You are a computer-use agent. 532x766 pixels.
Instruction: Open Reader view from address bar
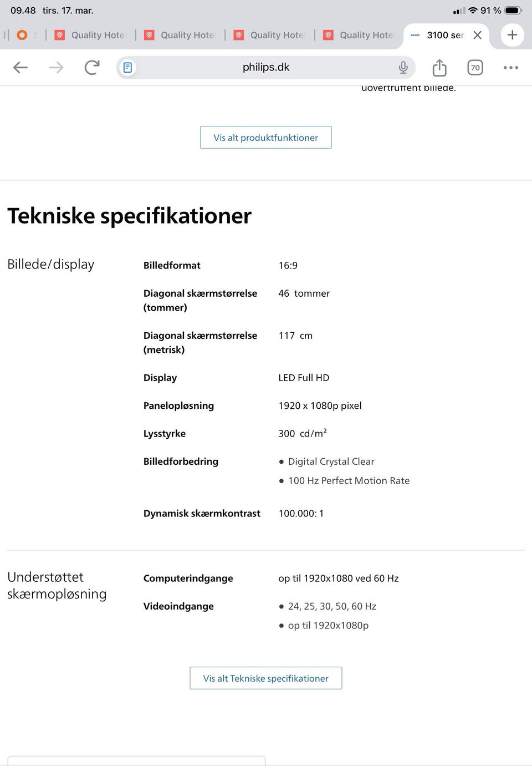point(128,67)
